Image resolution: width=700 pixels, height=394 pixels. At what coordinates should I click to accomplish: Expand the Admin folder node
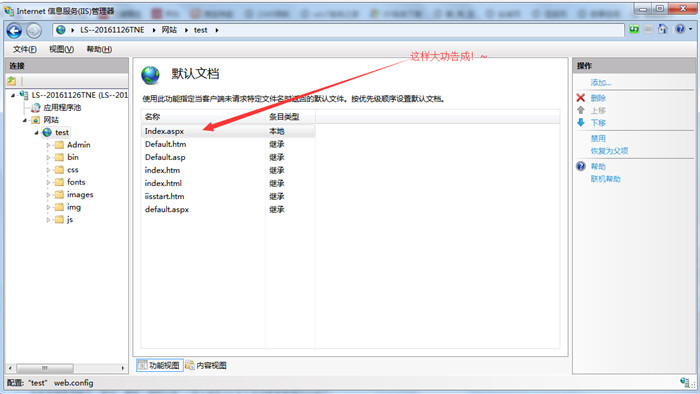tap(48, 145)
